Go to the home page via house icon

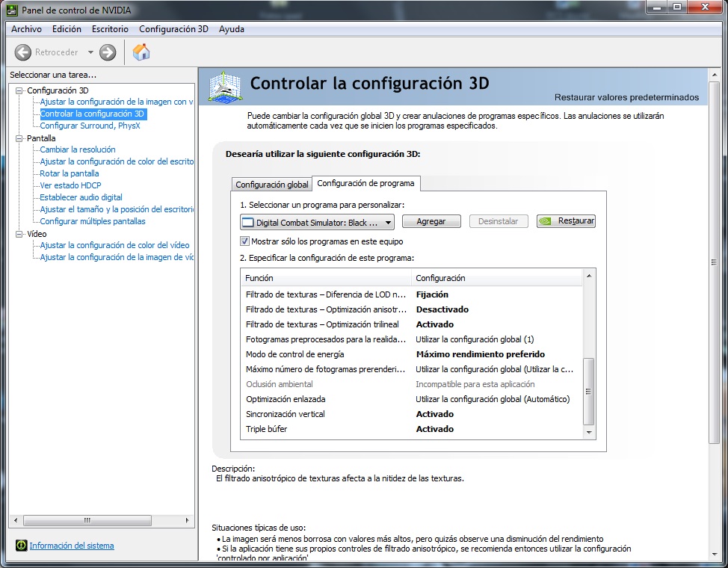point(141,52)
